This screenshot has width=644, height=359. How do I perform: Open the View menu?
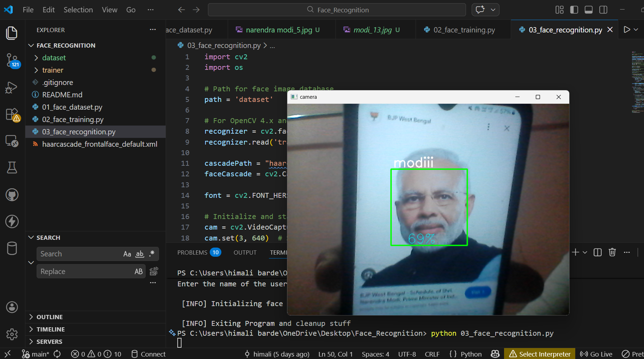click(109, 10)
